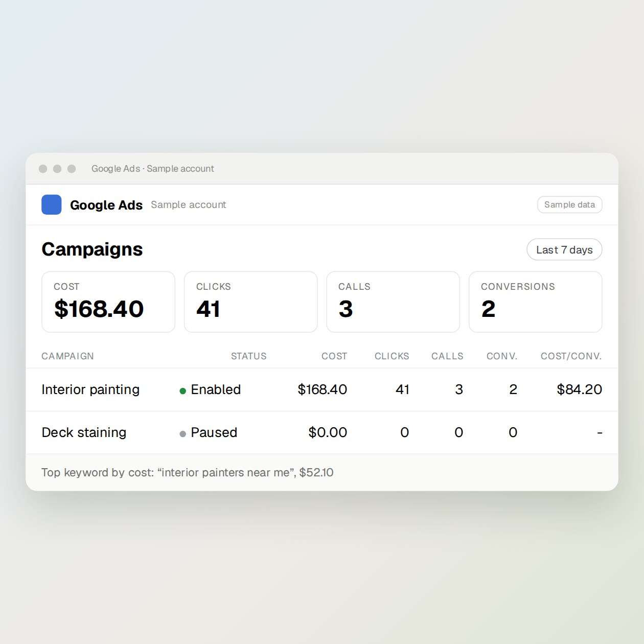Image resolution: width=644 pixels, height=644 pixels.
Task: Click the Campaigns page heading
Action: tap(92, 249)
